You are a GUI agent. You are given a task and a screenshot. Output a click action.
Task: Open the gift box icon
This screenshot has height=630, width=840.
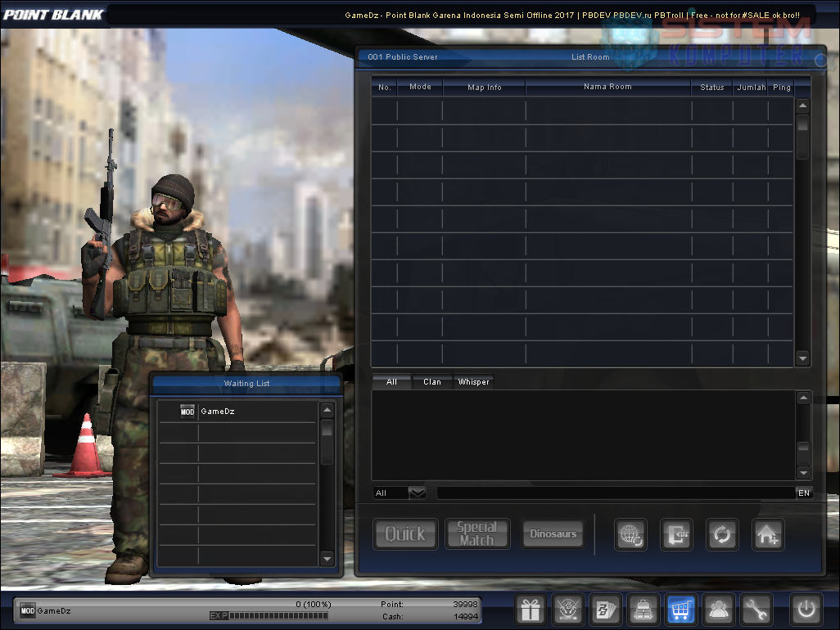coord(531,609)
